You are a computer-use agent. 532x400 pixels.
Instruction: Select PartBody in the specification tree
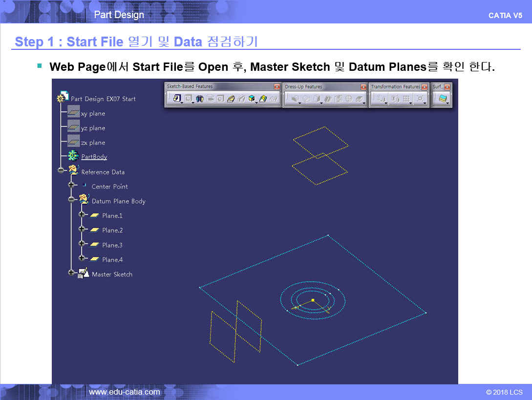(94, 157)
